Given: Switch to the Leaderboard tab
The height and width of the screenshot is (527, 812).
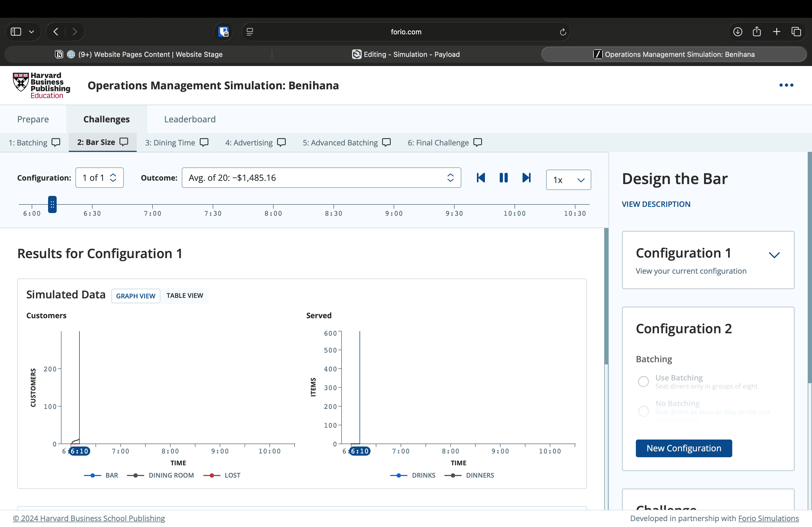Looking at the screenshot, I should (190, 119).
